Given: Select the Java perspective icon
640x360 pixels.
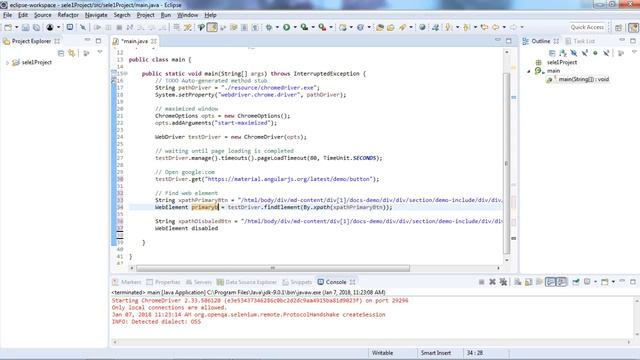Looking at the screenshot, I should click(633, 27).
